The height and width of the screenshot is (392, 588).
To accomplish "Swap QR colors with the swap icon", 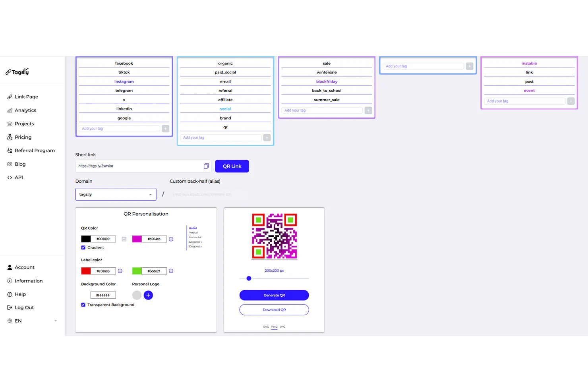I will [x=124, y=239].
